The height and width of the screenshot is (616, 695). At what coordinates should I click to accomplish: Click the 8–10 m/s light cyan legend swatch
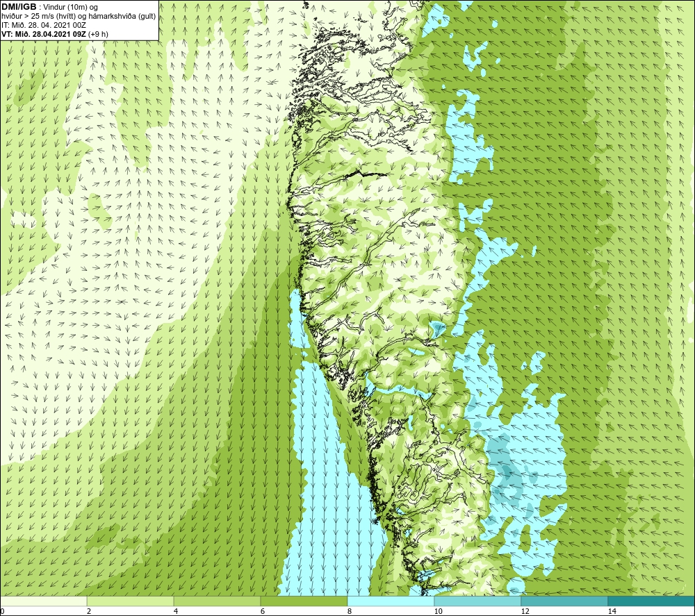pyautogui.click(x=391, y=601)
